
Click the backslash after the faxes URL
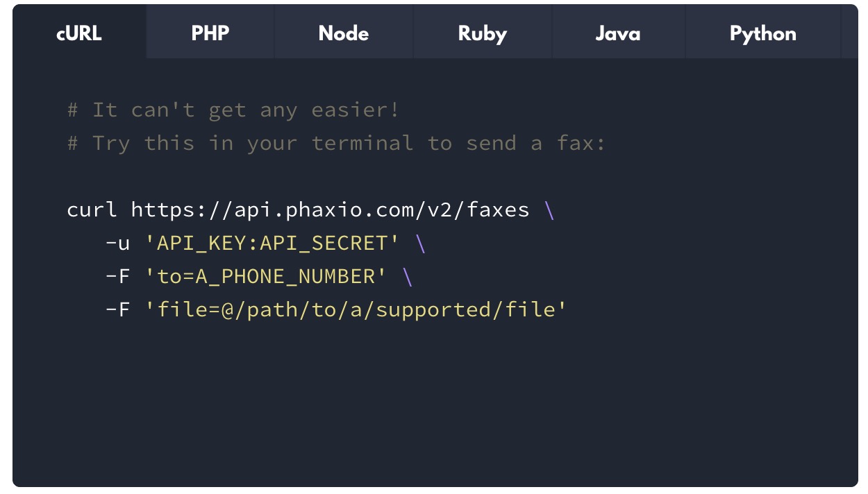point(550,210)
